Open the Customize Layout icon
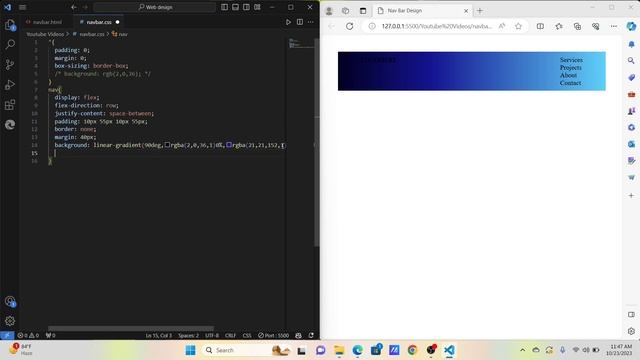 (257, 7)
